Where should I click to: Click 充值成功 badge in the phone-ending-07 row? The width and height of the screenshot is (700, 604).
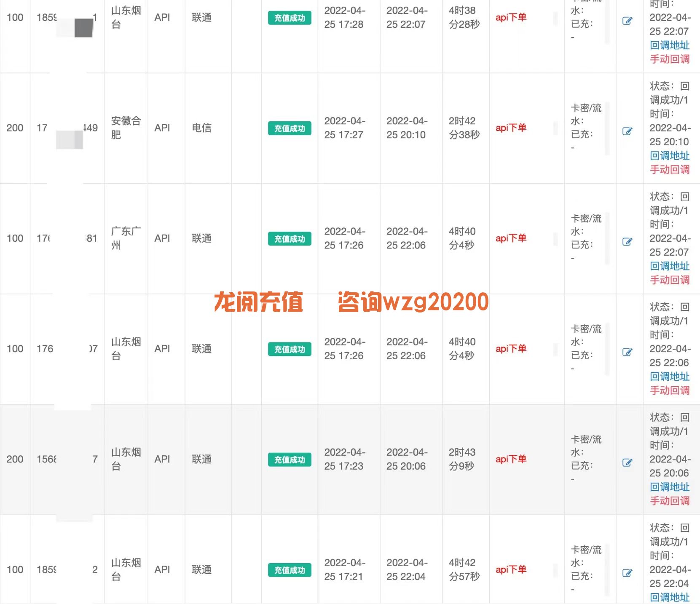click(x=290, y=349)
